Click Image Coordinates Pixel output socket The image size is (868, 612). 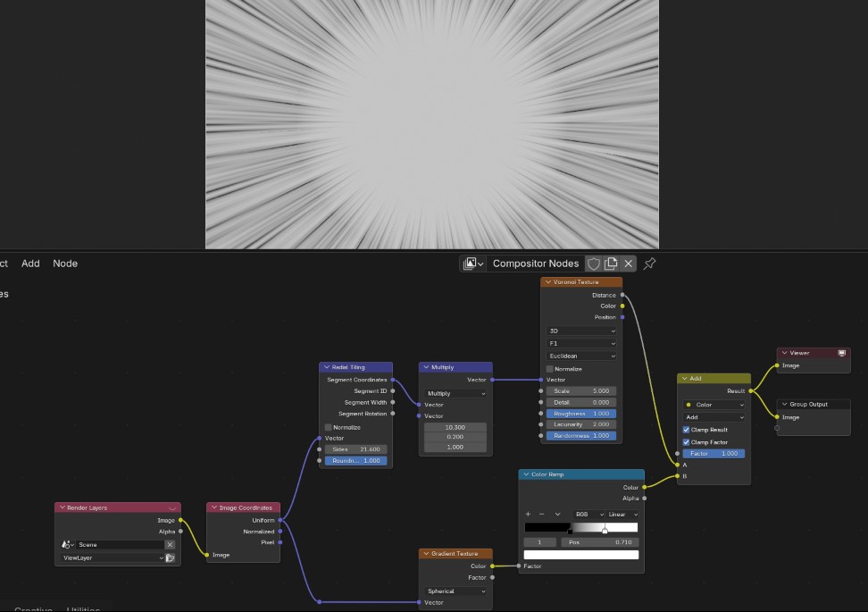point(280,542)
